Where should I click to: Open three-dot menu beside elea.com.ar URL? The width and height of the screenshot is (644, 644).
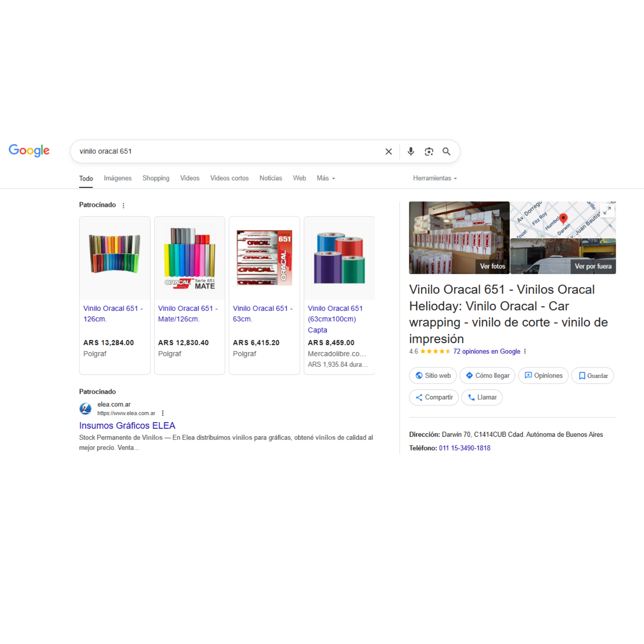163,413
